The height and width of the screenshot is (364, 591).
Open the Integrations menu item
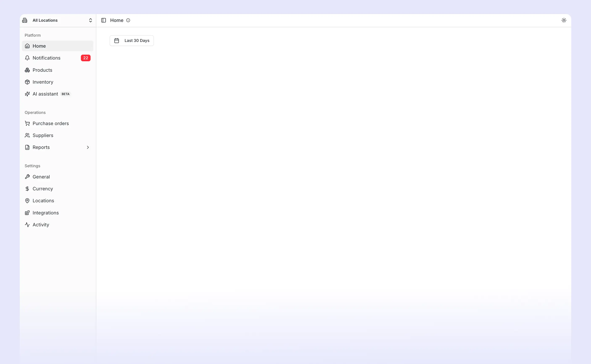pyautogui.click(x=46, y=213)
